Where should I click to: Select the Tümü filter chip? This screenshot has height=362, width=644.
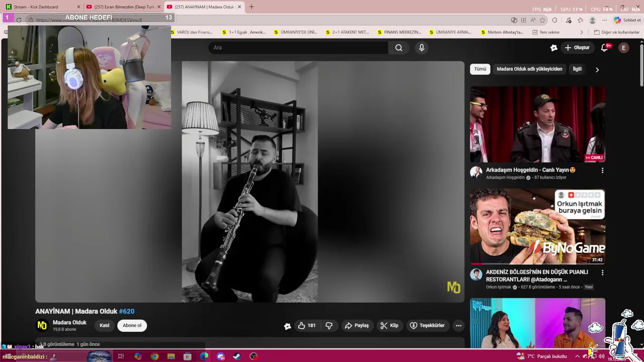click(480, 69)
